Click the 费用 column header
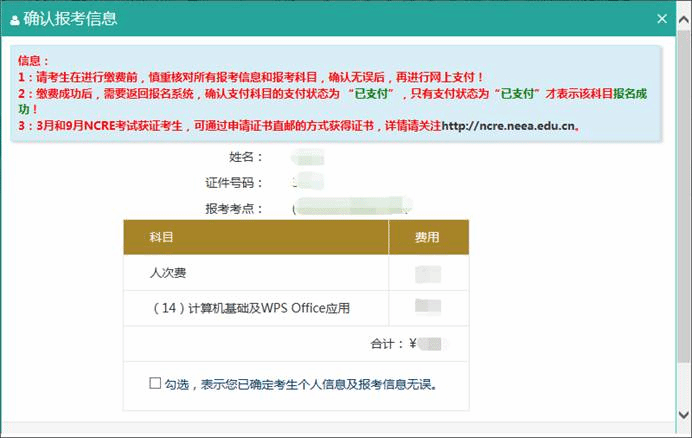 427,238
